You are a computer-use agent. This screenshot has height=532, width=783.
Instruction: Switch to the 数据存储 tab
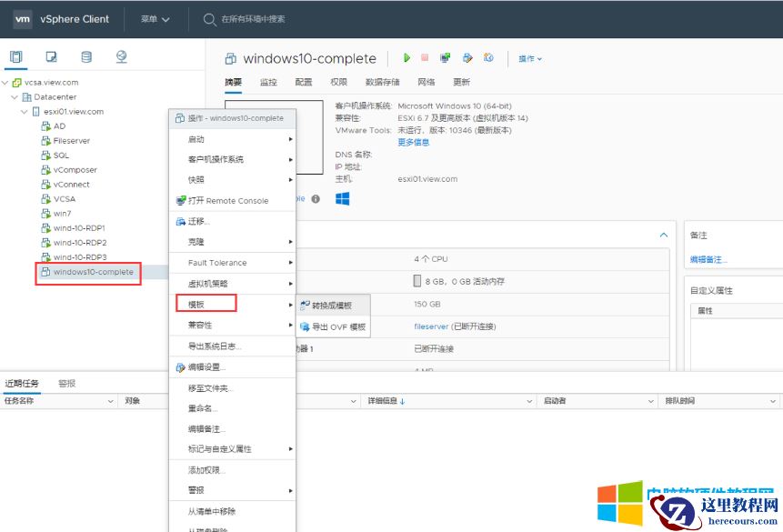383,82
